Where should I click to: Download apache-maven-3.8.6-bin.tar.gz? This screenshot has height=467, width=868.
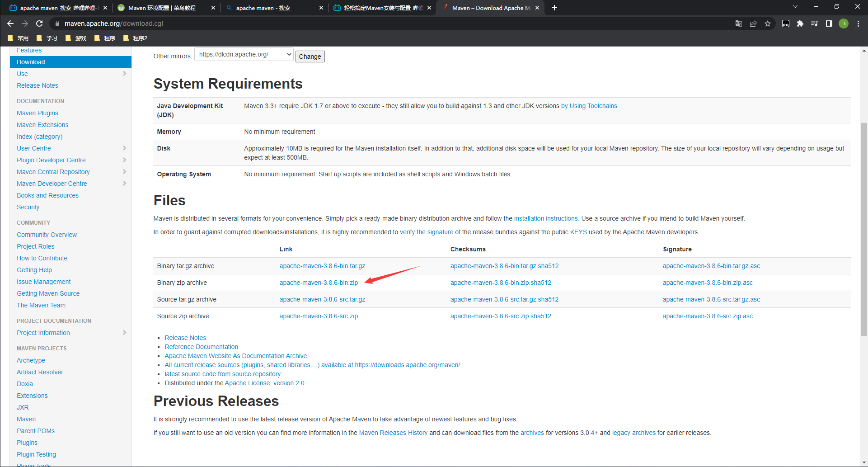click(322, 266)
